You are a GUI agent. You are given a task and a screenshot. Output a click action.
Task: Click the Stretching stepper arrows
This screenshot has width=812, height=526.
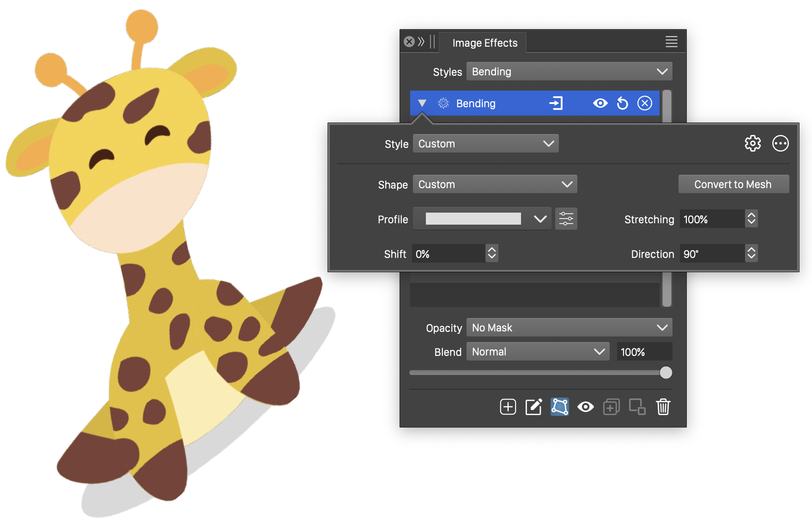tap(751, 219)
